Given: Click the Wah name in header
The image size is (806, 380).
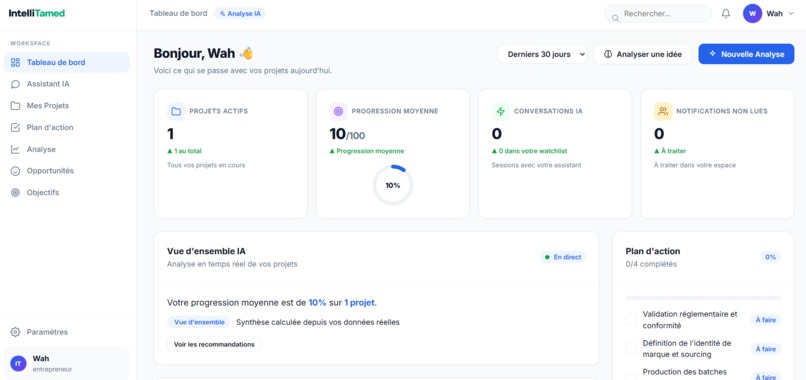Looking at the screenshot, I should [774, 14].
